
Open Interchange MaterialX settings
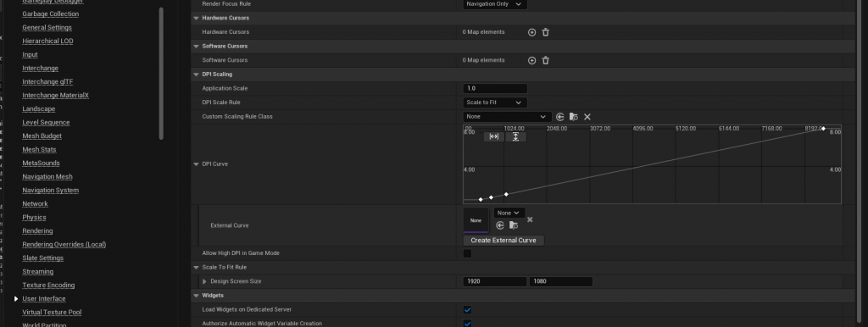coord(55,95)
